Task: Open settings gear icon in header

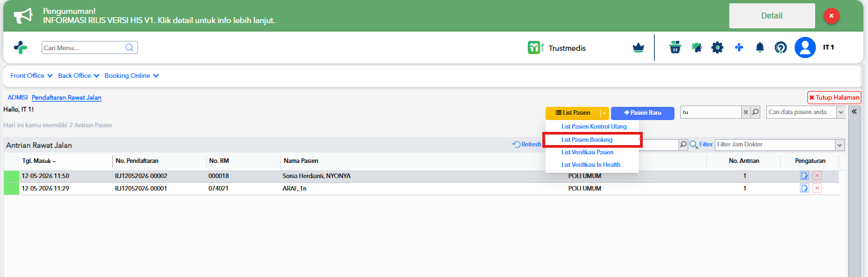Action: (x=717, y=47)
